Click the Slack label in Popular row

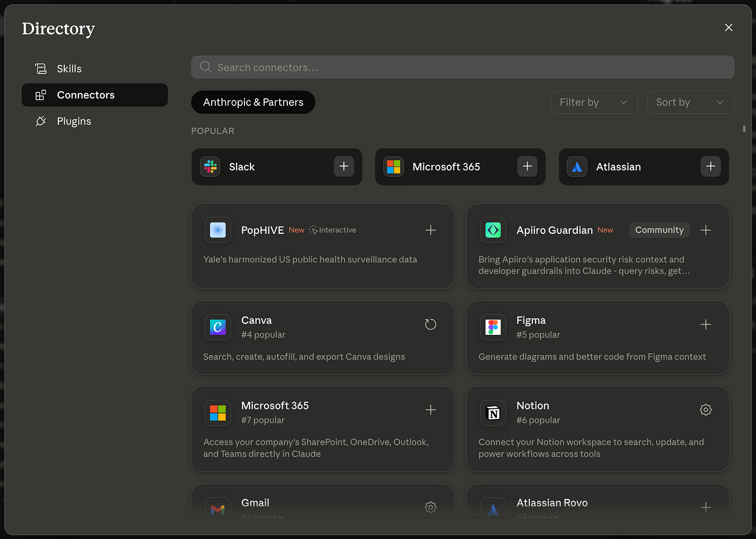click(242, 167)
